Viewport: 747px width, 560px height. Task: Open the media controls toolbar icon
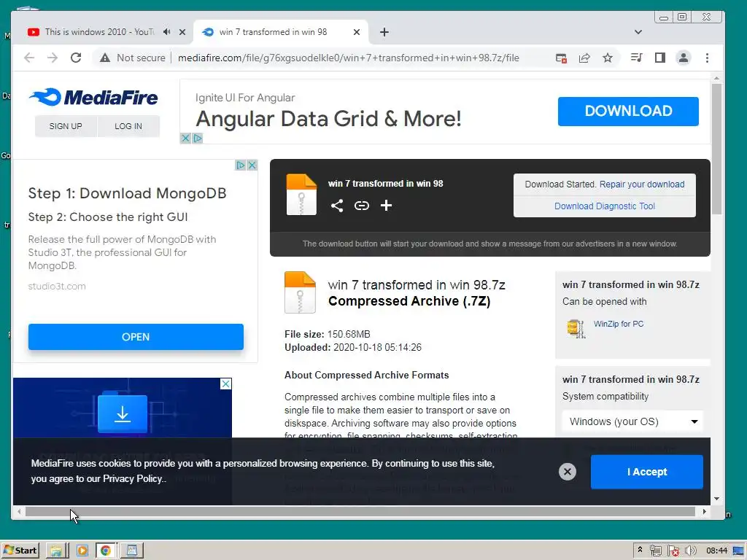[636, 58]
